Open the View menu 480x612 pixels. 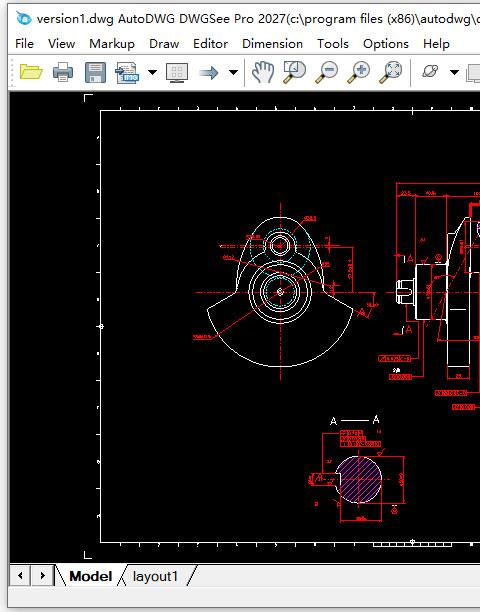(61, 44)
